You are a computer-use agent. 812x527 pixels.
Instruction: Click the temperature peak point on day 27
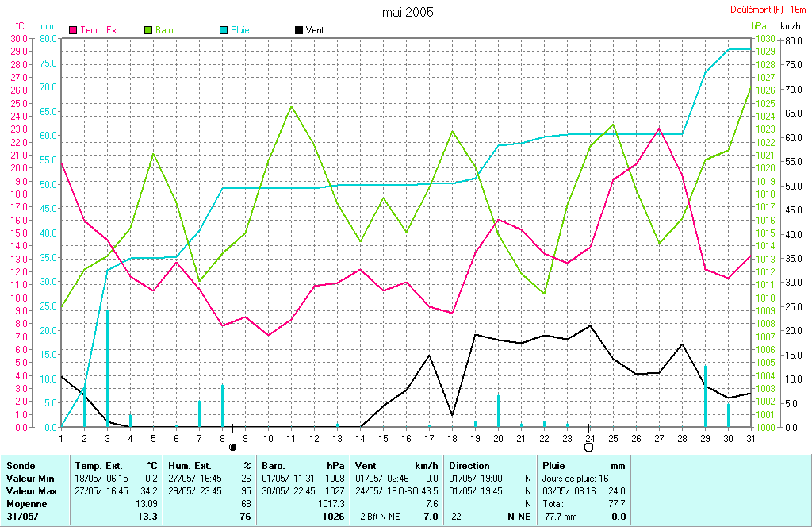pos(659,128)
